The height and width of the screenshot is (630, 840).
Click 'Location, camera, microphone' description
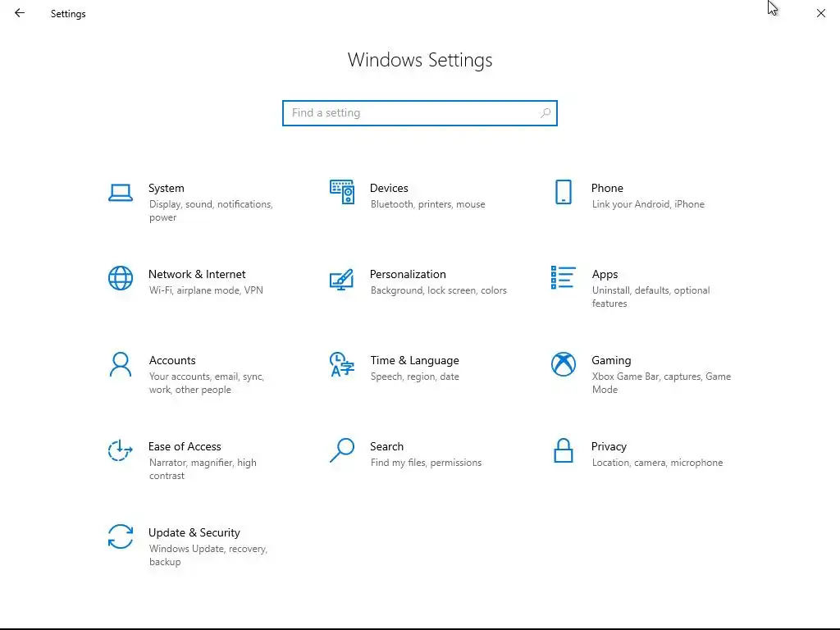(x=657, y=463)
